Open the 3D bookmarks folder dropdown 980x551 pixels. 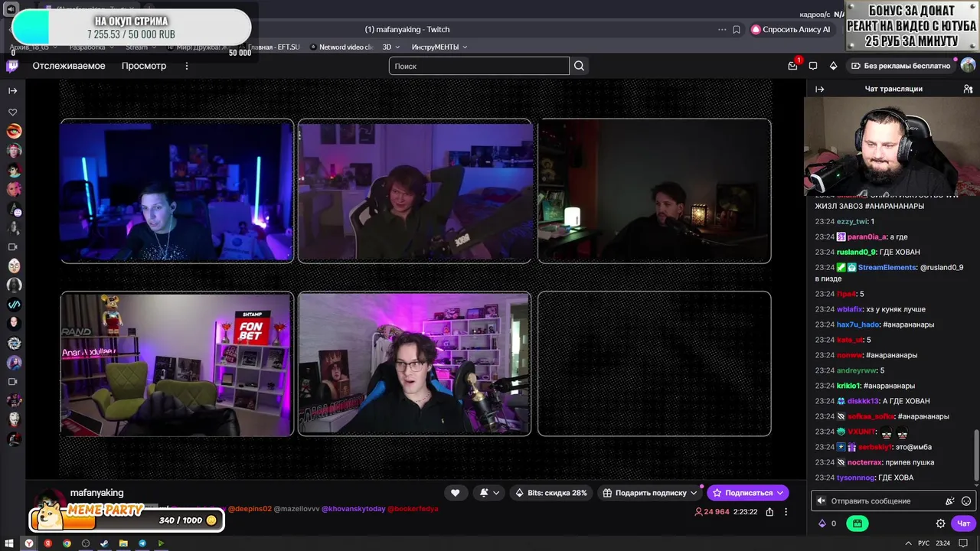tap(391, 47)
